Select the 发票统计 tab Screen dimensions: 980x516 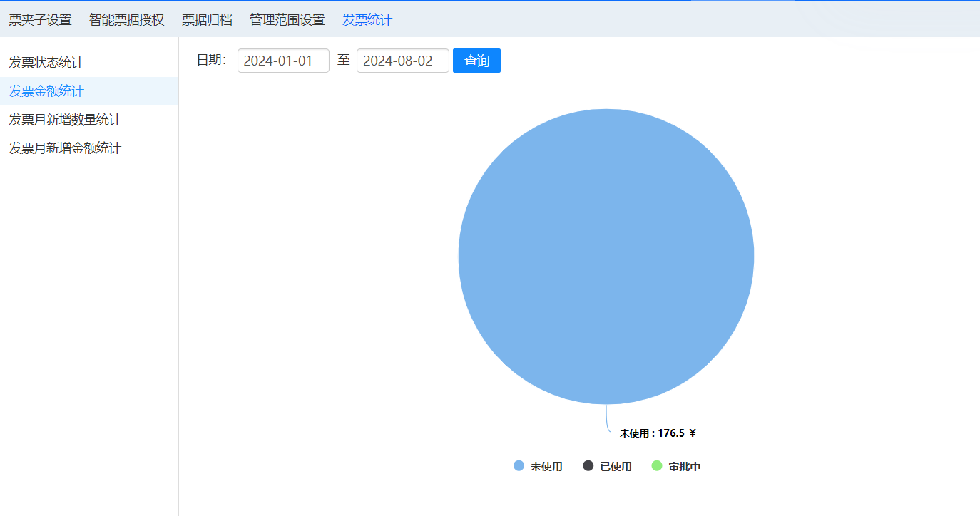click(367, 20)
